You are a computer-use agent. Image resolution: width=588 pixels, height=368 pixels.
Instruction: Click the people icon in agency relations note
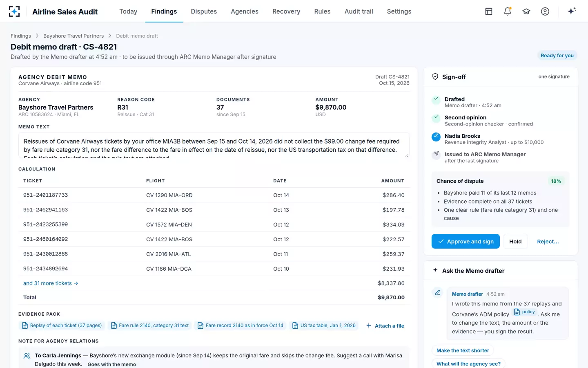pyautogui.click(x=27, y=356)
